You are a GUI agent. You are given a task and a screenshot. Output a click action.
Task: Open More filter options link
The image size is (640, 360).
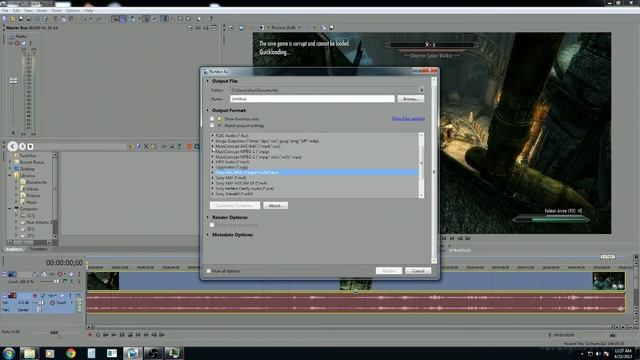tap(408, 118)
